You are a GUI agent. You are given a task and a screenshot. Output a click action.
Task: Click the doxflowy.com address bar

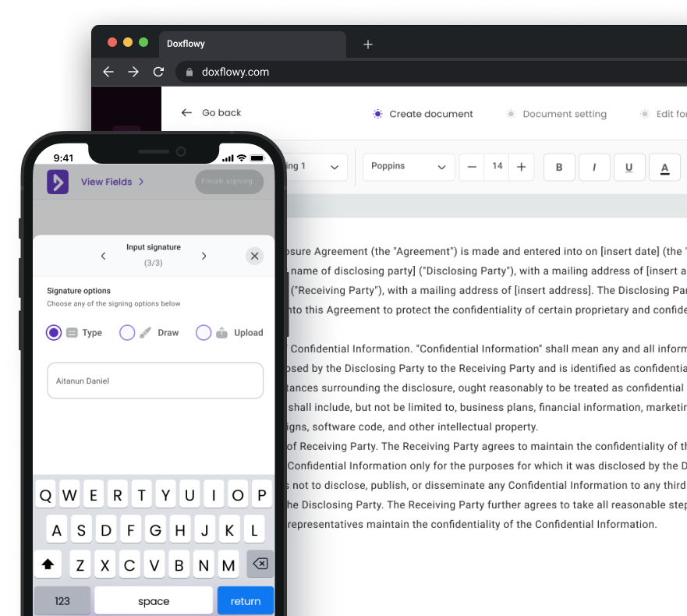click(431, 72)
